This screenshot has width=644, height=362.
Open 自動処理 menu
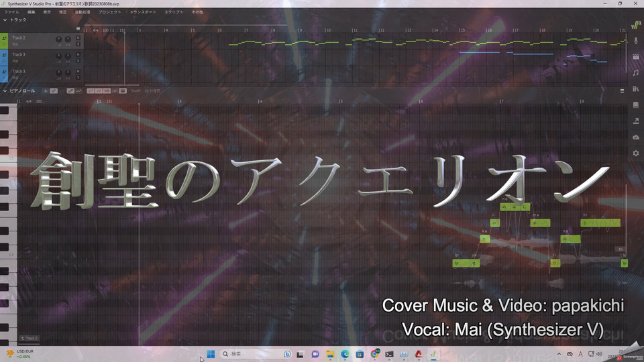pos(83,12)
